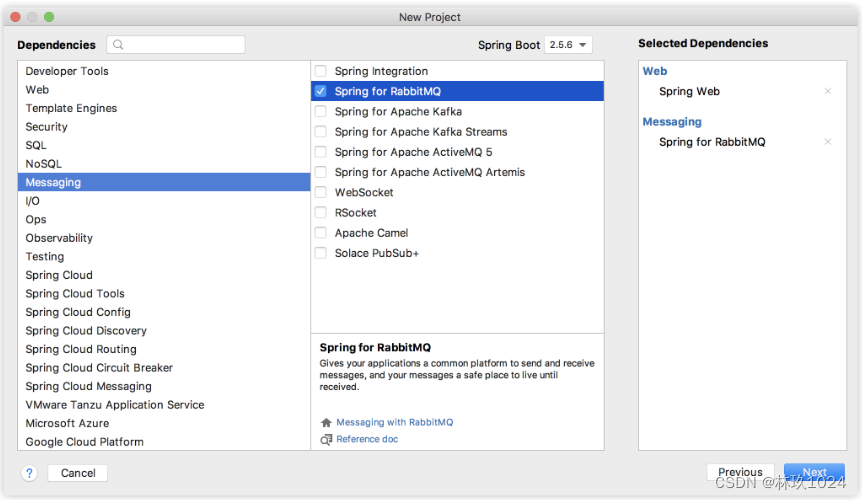This screenshot has width=862, height=500.
Task: Check the WebSocket dependency box
Action: [321, 192]
